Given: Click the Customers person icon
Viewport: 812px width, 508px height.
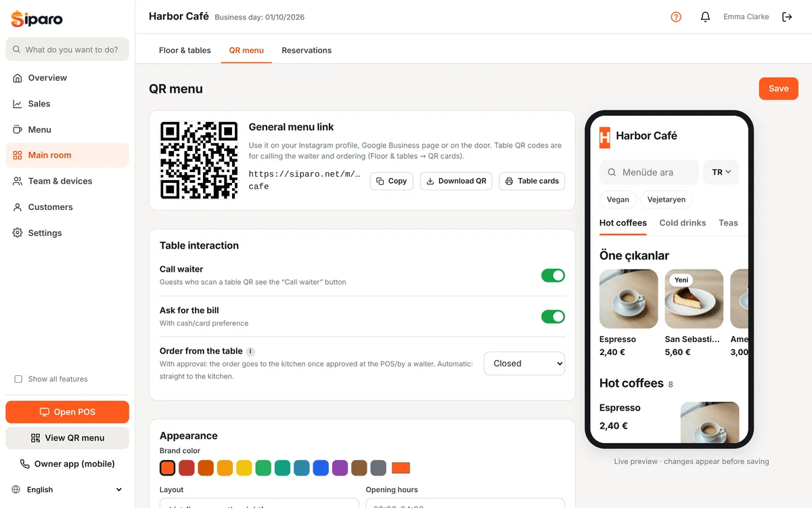Looking at the screenshot, I should [18, 207].
